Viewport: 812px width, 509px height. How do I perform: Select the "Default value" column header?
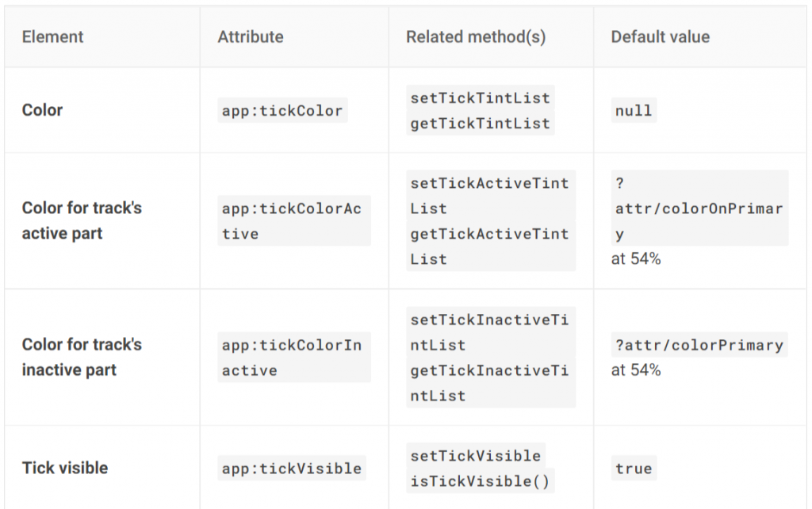[660, 37]
